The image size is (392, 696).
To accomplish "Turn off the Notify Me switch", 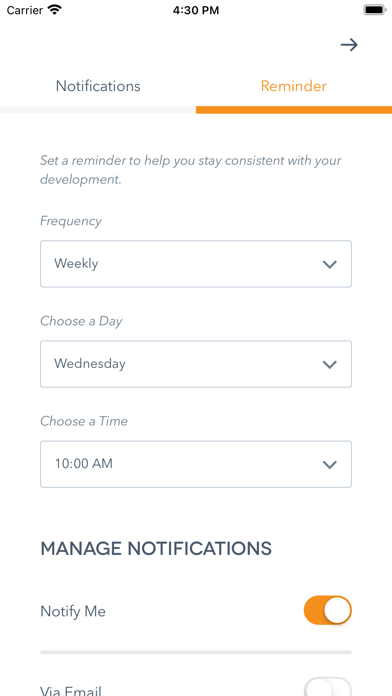I will pos(328,611).
